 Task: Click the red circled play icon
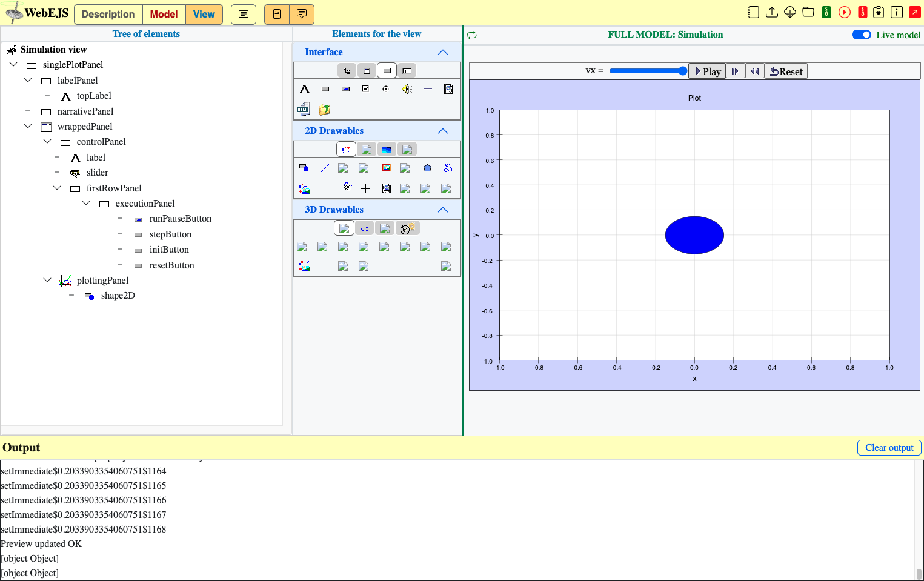tap(844, 12)
